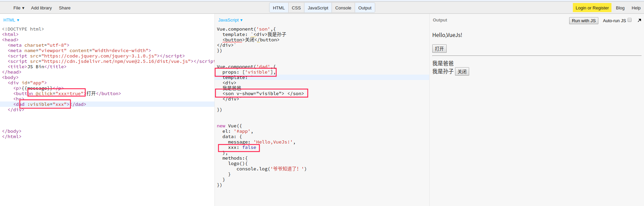Show the CSS panel
644x206 pixels.
(296, 8)
